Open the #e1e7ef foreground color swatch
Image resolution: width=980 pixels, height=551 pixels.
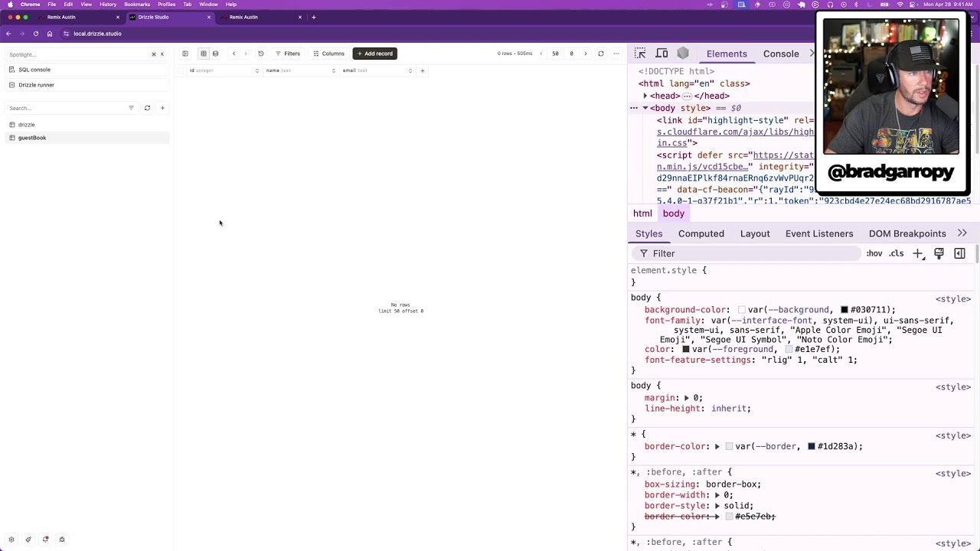point(789,350)
